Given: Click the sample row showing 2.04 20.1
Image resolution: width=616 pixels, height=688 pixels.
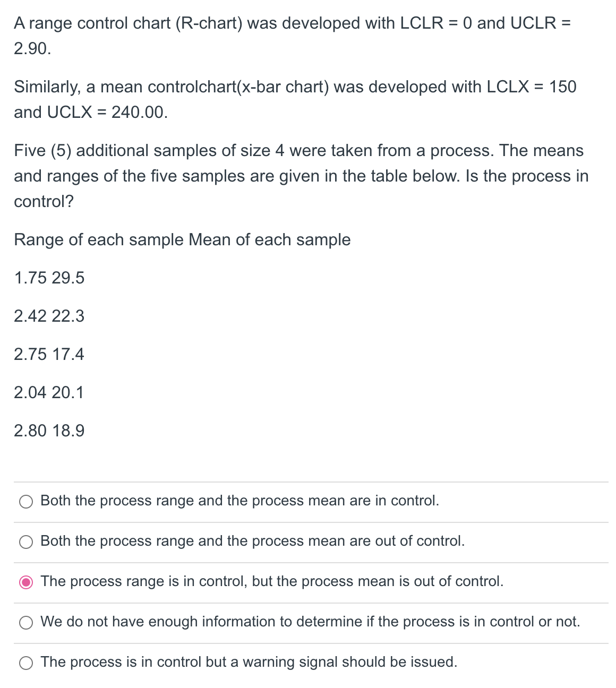Looking at the screenshot, I should 49,392.
